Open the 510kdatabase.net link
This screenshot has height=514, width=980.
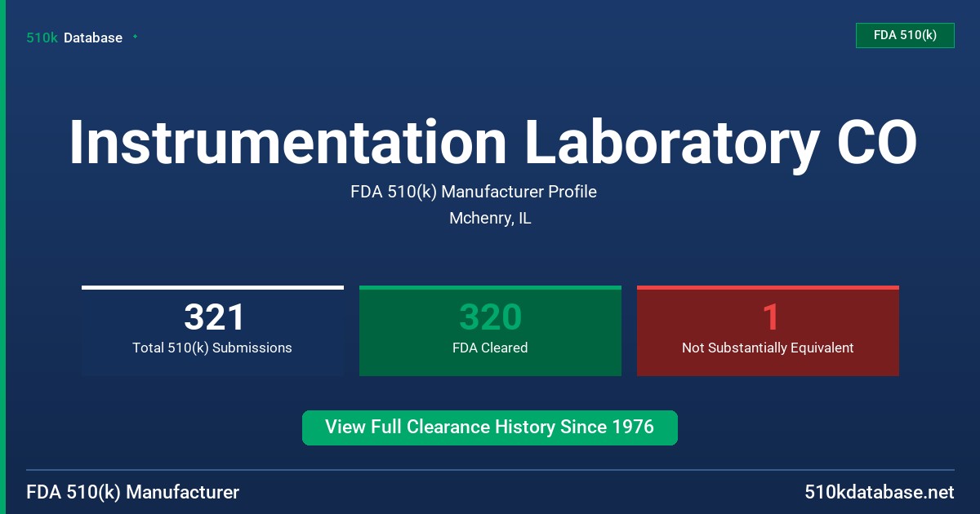pyautogui.click(x=879, y=493)
